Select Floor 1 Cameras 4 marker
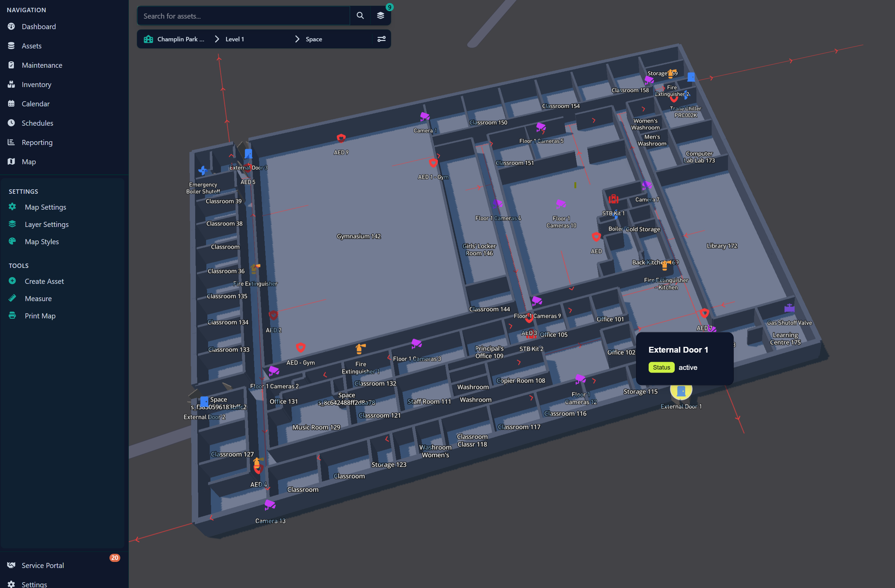This screenshot has width=895, height=588. [x=497, y=204]
